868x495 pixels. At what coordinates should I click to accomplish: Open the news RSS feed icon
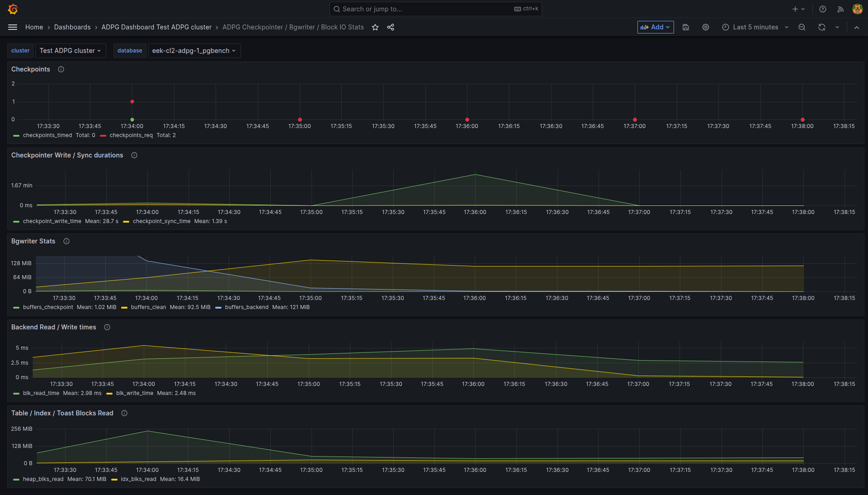click(x=840, y=9)
